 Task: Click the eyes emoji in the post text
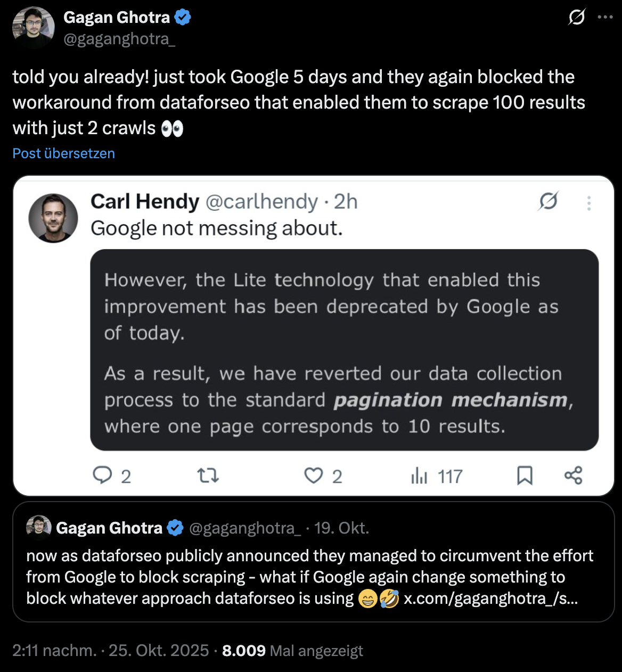173,128
